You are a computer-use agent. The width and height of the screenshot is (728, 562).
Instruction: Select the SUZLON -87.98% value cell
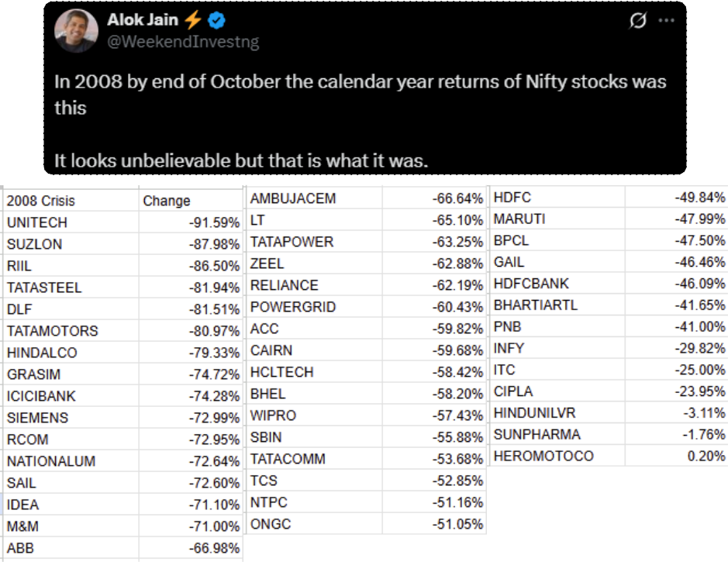214,244
